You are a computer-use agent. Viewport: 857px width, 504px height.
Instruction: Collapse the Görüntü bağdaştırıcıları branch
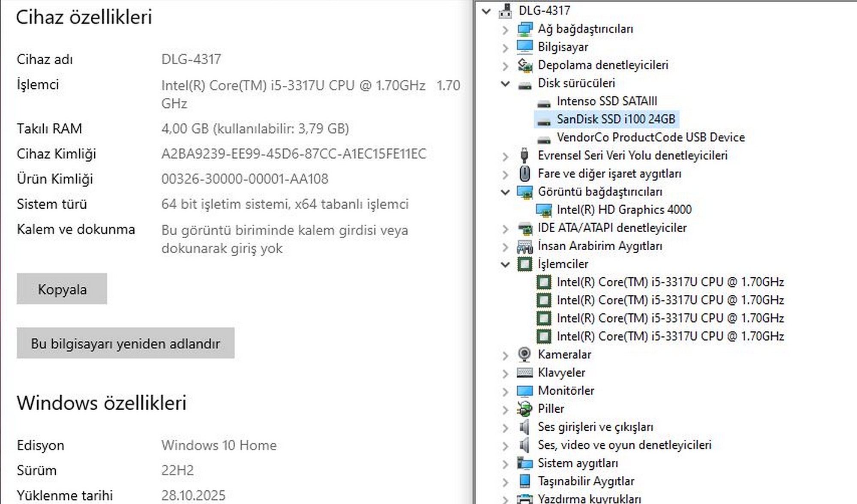(505, 192)
